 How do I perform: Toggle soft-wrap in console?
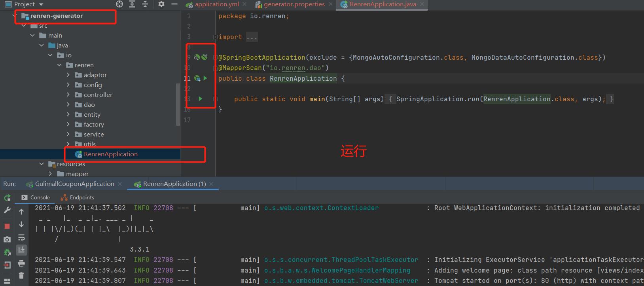point(21,237)
